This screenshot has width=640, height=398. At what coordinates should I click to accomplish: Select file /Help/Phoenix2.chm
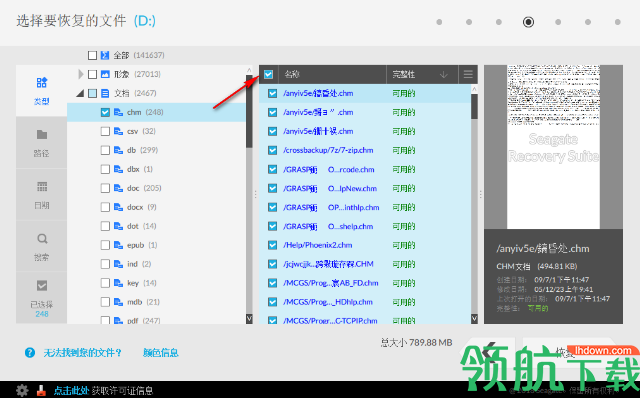pos(318,245)
